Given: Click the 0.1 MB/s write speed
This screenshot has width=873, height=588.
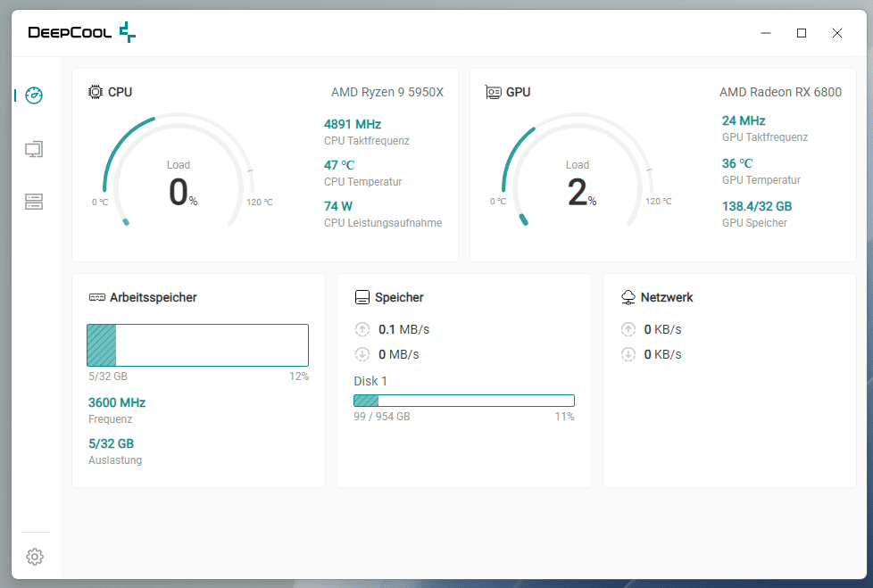Looking at the screenshot, I should 403,329.
